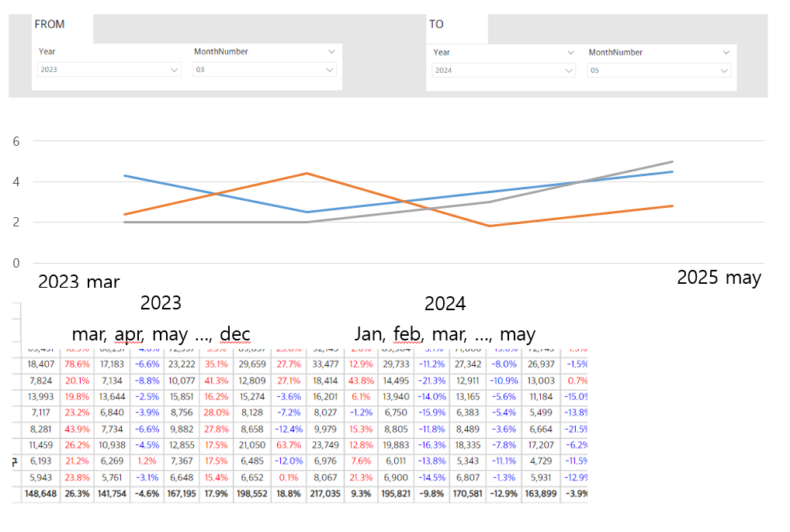This screenshot has width=790, height=532.
Task: Click the '2025 may' axis label
Action: 719,278
